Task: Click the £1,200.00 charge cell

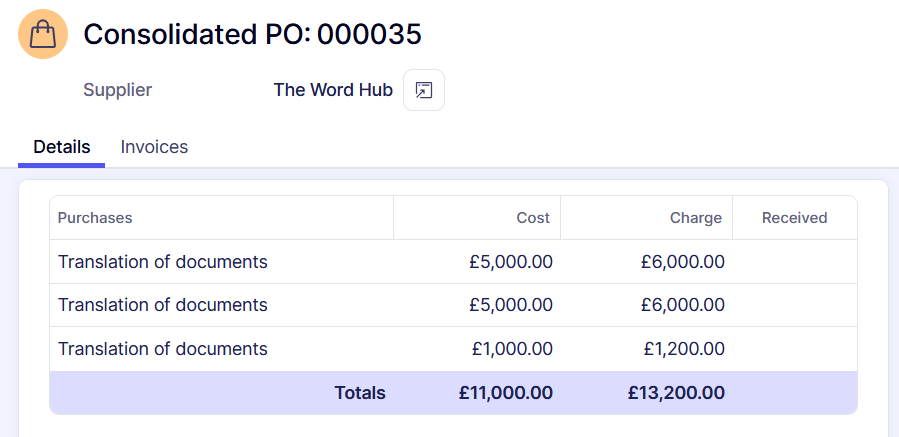Action: (683, 349)
